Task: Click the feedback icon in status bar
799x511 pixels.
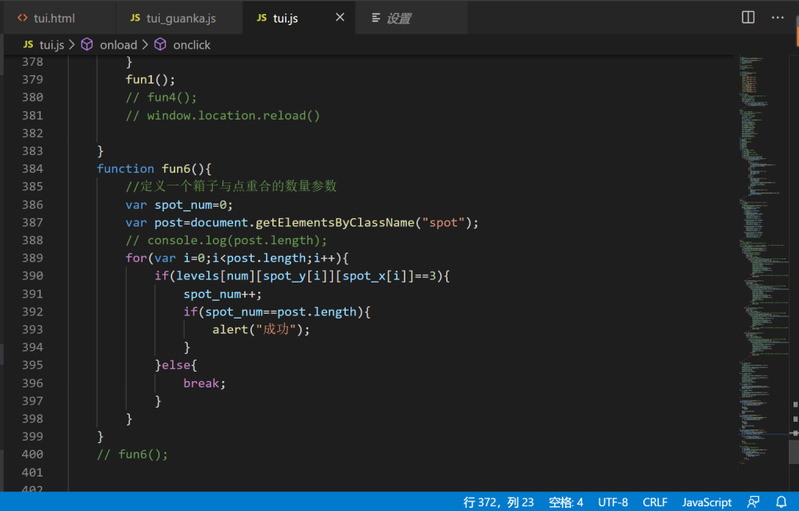Action: (753, 502)
